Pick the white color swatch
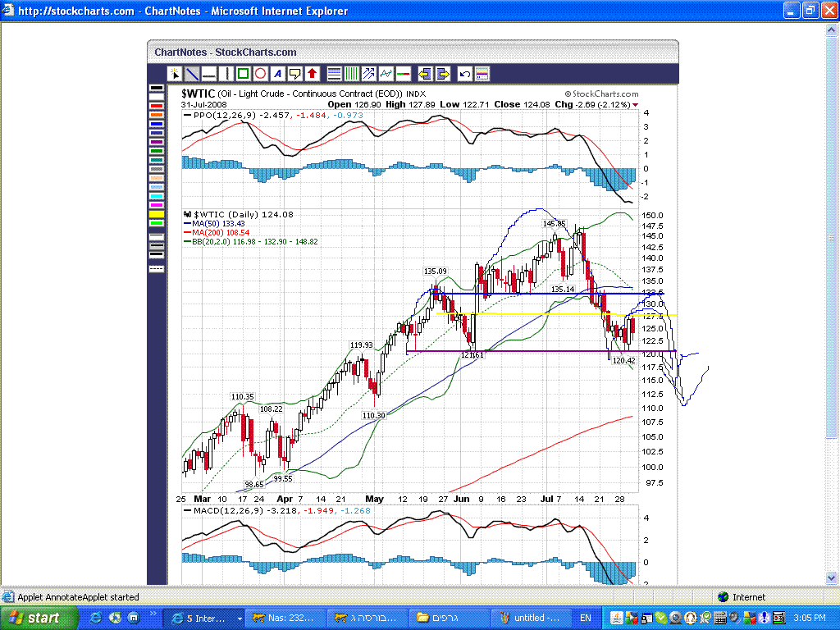Image resolution: width=840 pixels, height=630 pixels. pyautogui.click(x=157, y=97)
